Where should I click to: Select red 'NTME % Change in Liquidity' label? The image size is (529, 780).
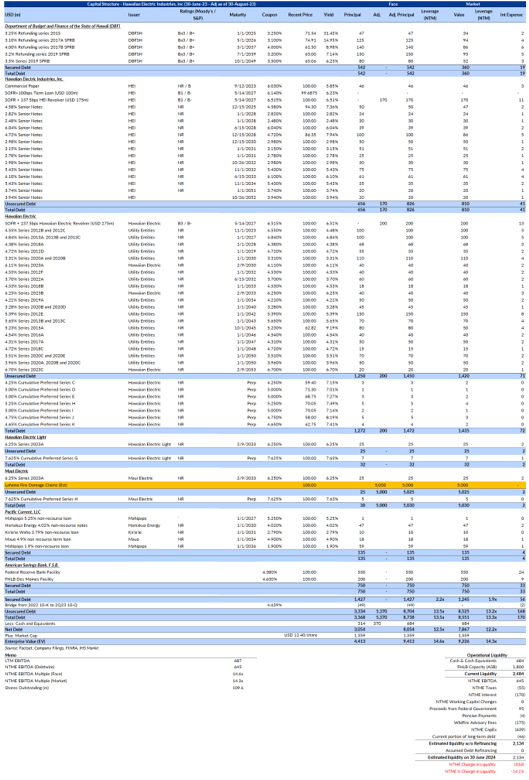coord(470,771)
